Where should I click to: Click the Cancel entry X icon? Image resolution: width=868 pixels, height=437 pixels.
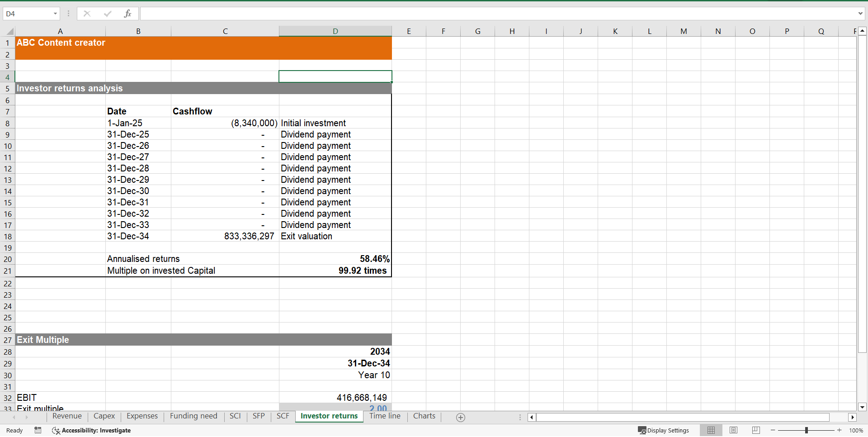coord(87,14)
